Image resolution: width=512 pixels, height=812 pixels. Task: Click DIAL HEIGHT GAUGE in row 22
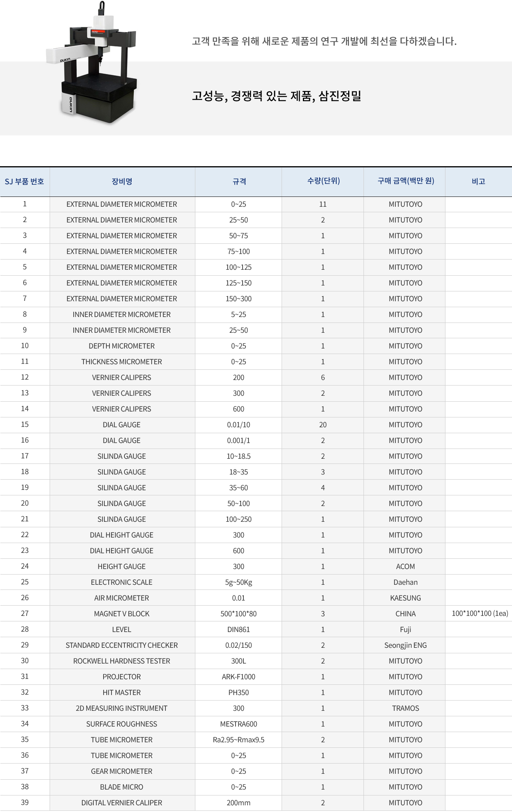(x=122, y=535)
